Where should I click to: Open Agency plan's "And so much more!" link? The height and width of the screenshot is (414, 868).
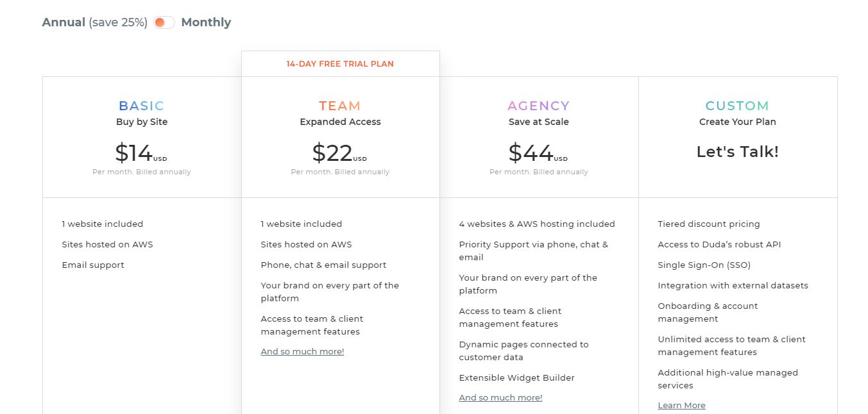pyautogui.click(x=500, y=398)
